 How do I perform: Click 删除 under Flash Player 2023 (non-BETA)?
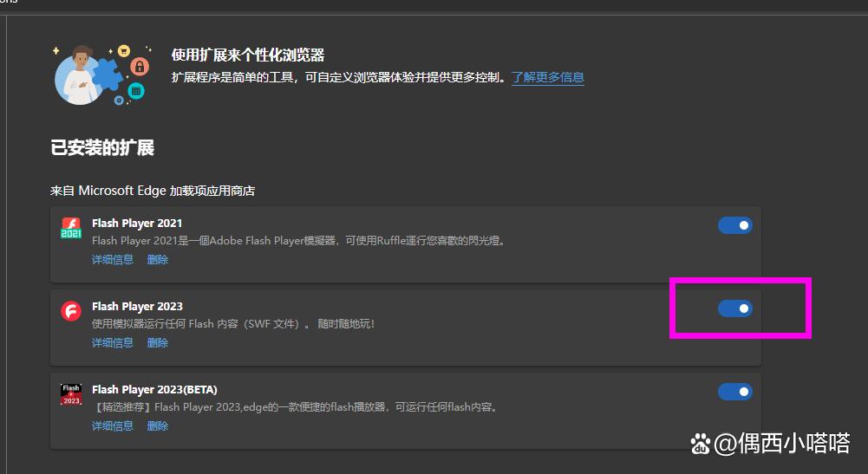pos(157,342)
